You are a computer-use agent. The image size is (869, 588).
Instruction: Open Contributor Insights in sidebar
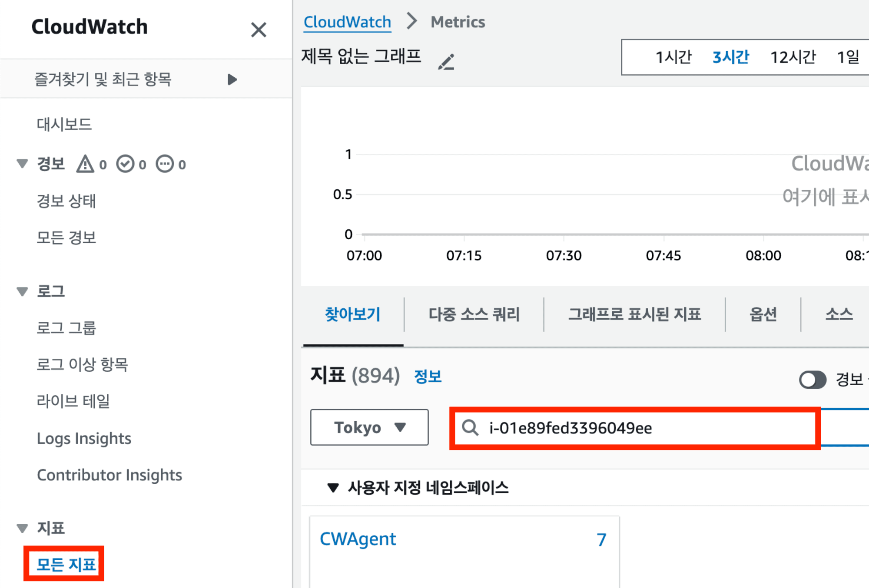pos(109,475)
